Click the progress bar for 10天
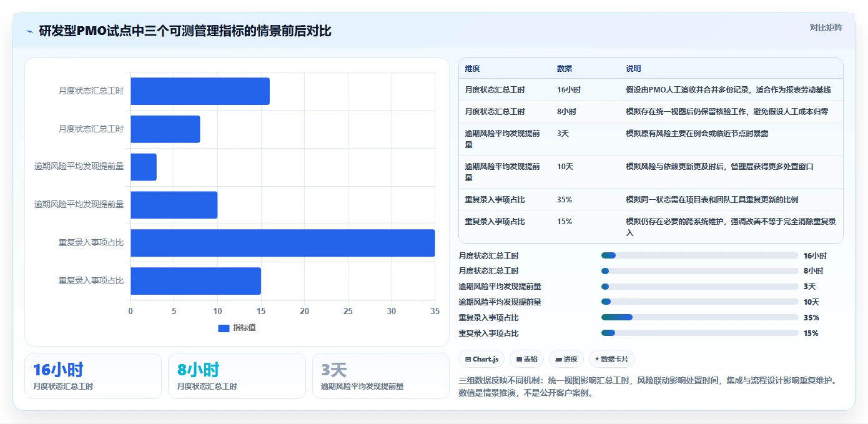The image size is (868, 424). 699,302
